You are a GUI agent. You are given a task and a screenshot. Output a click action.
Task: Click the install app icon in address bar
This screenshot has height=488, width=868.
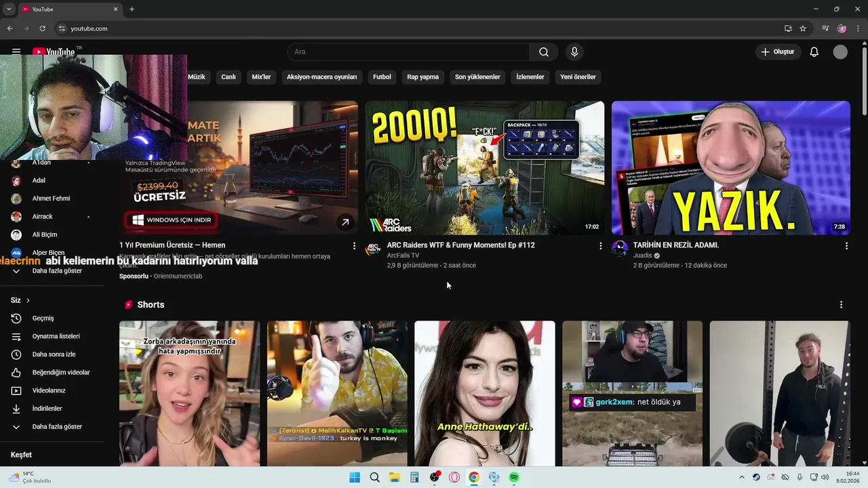788,28
